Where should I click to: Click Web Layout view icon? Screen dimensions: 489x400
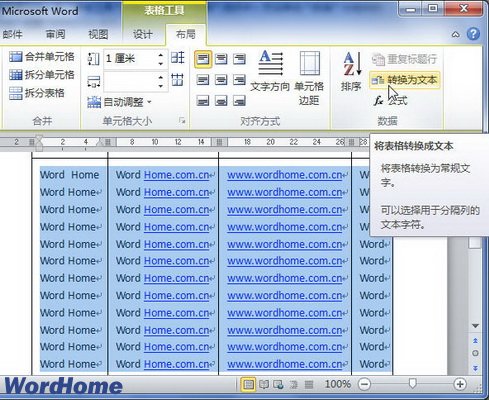coord(278,385)
